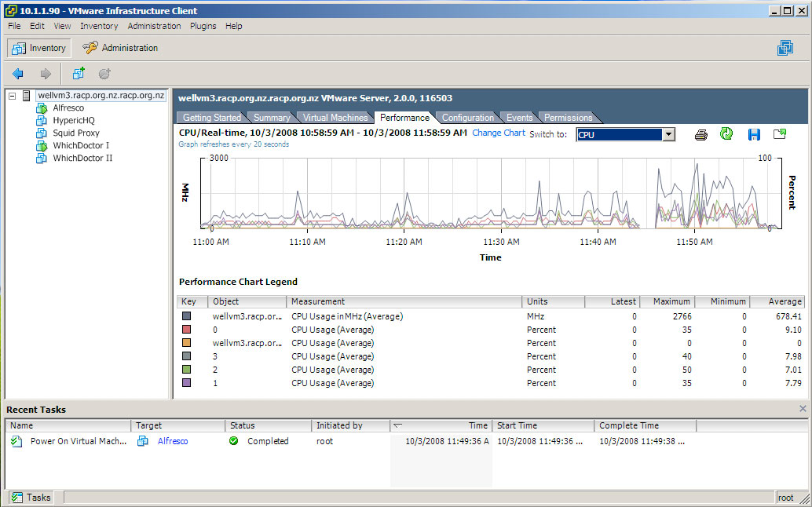The width and height of the screenshot is (812, 507).
Task: Sort tasks by the Start Time column header
Action: click(x=543, y=426)
